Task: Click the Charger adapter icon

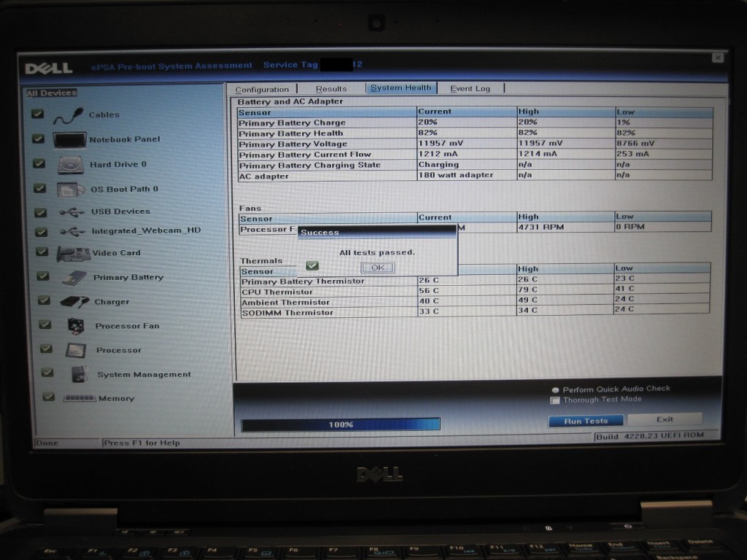Action: click(75, 301)
